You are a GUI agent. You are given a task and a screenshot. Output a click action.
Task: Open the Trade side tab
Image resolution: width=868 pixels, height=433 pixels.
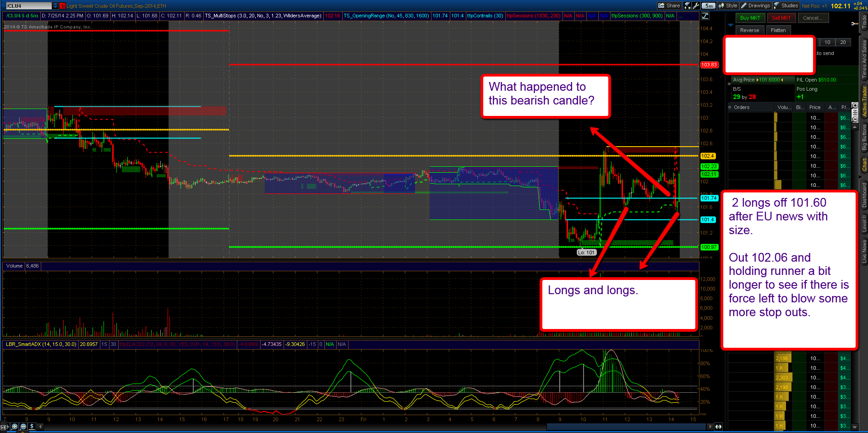coord(864,22)
